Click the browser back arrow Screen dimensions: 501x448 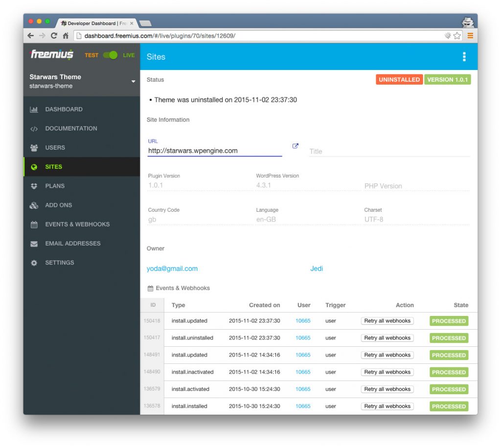tap(31, 36)
